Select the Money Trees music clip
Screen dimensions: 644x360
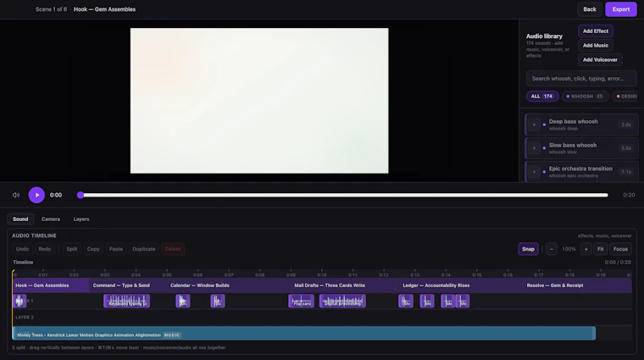(304, 334)
